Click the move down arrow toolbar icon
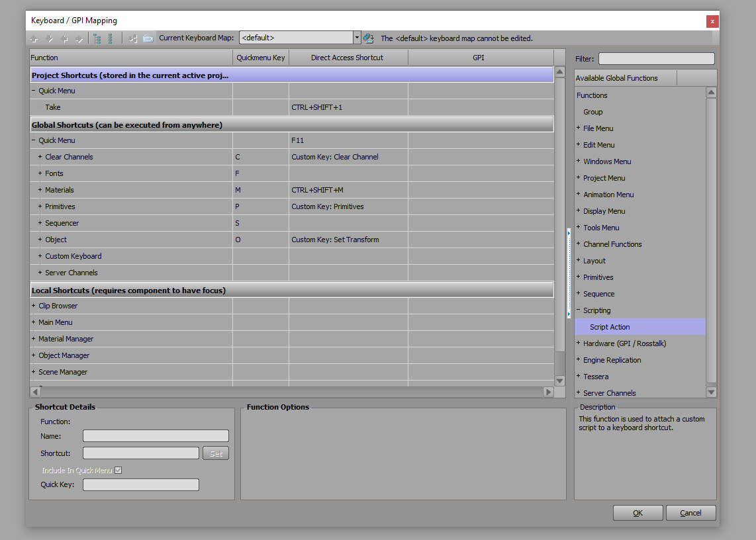The height and width of the screenshot is (540, 756). pyautogui.click(x=49, y=38)
